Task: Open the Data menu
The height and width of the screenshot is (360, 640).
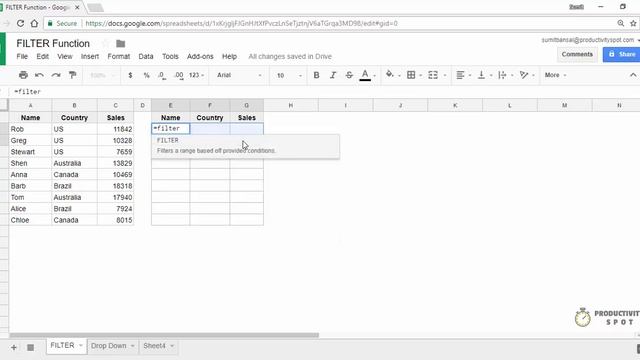Action: (x=146, y=56)
